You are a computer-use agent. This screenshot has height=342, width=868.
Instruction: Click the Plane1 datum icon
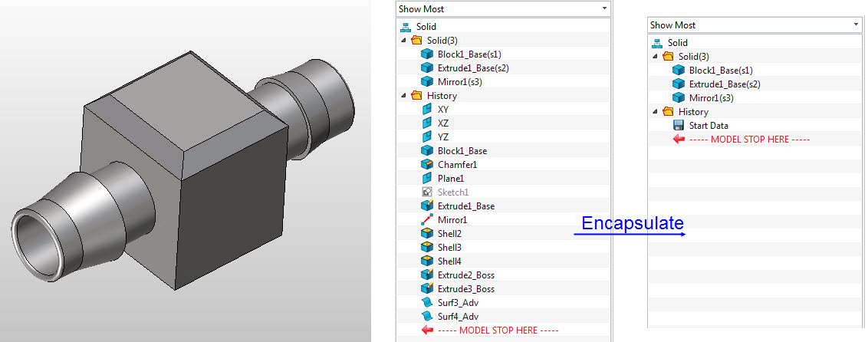(x=426, y=178)
